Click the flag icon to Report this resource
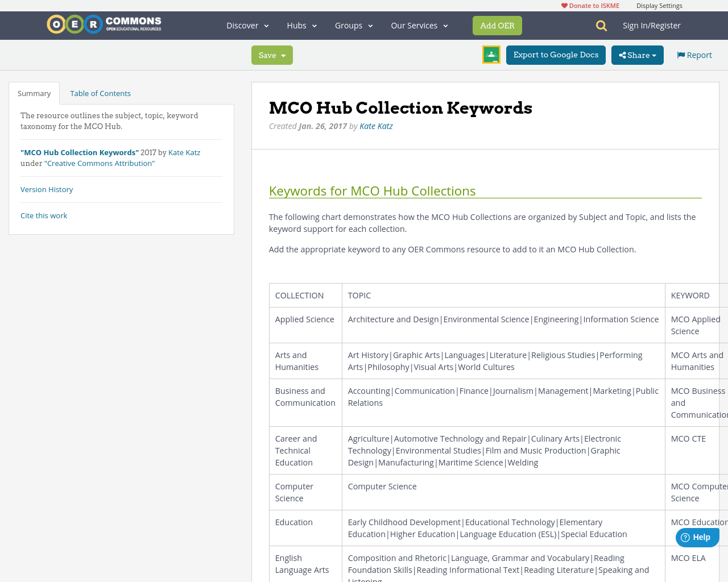Image resolution: width=728 pixels, height=582 pixels. [x=681, y=54]
